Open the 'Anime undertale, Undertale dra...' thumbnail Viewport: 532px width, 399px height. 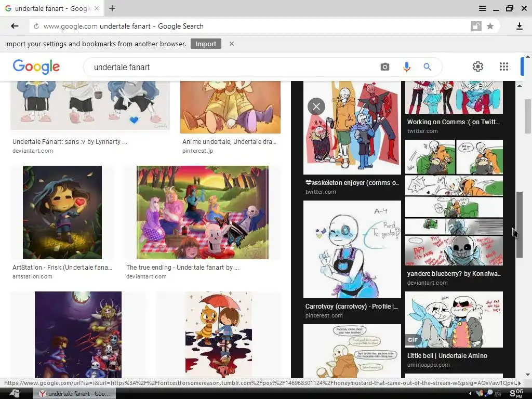point(230,107)
